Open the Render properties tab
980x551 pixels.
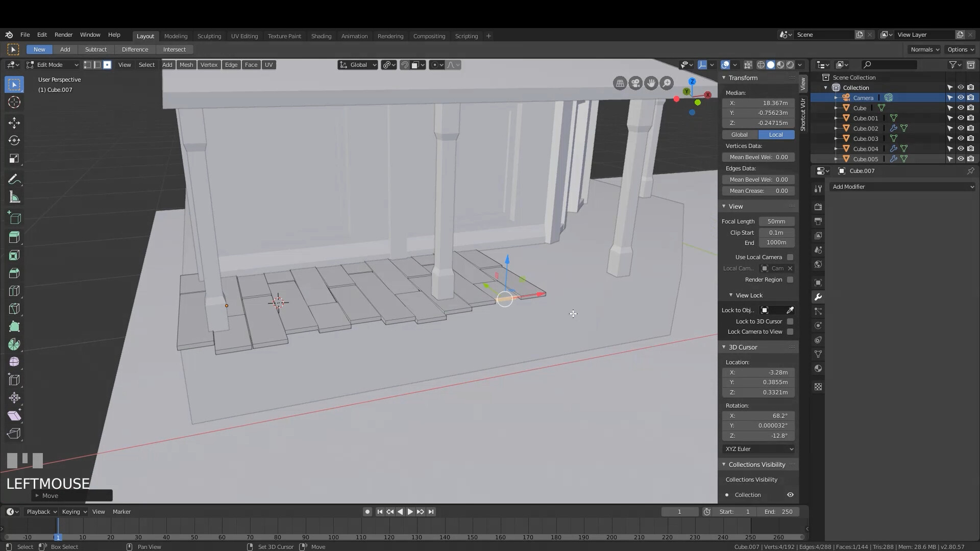pos(818,207)
